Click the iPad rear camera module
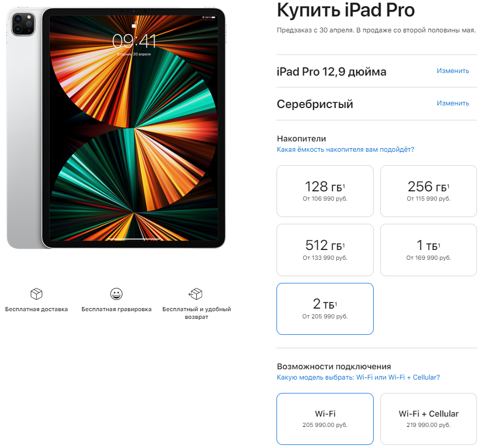The image size is (497, 448). point(23,24)
